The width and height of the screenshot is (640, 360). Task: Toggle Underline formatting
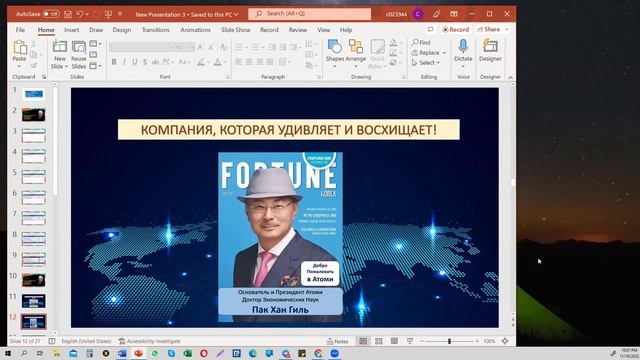click(x=134, y=62)
